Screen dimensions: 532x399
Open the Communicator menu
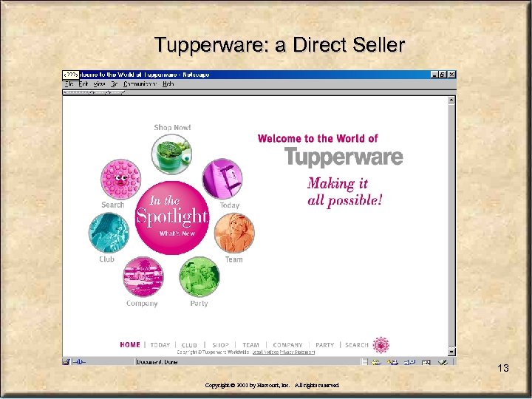click(x=140, y=83)
